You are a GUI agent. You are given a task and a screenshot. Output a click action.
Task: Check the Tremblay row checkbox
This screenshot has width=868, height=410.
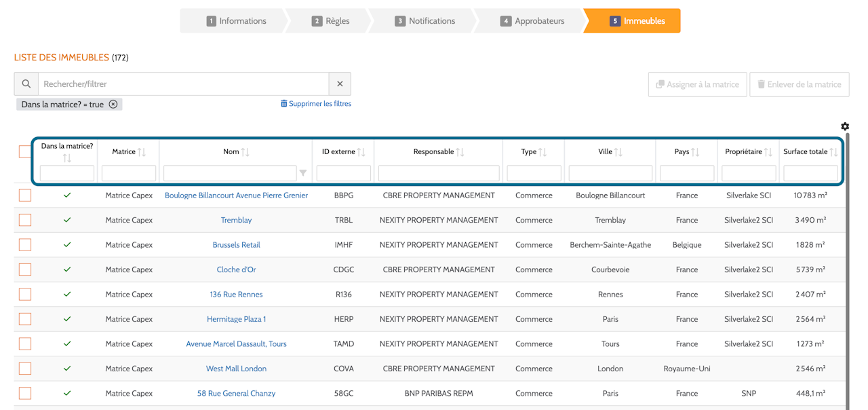click(x=25, y=220)
